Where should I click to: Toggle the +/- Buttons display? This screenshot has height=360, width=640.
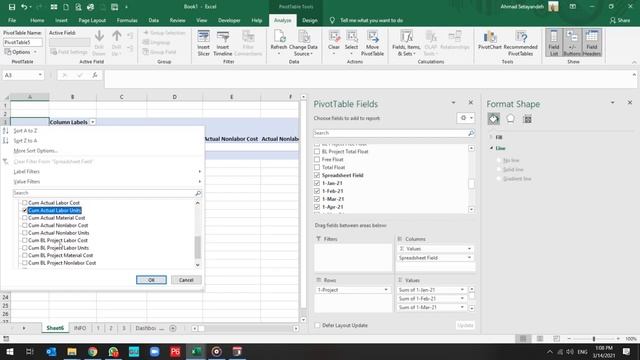572,42
